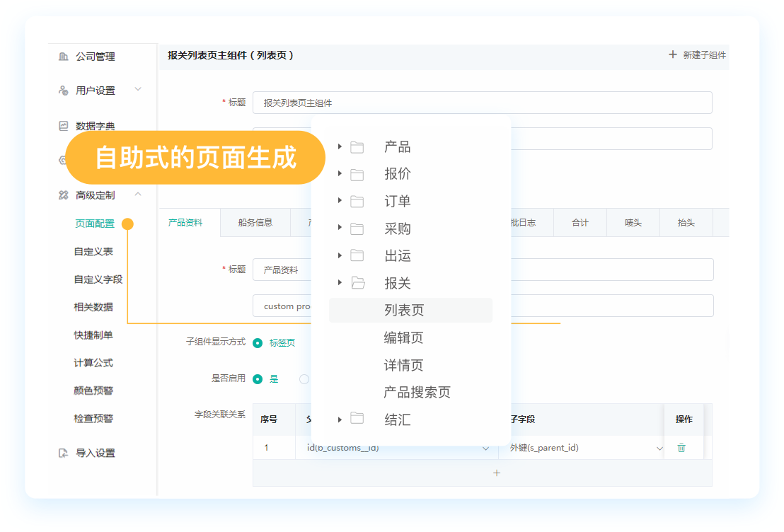Click the open 报关 folder icon
Viewport: 784px width, 532px height.
(358, 283)
